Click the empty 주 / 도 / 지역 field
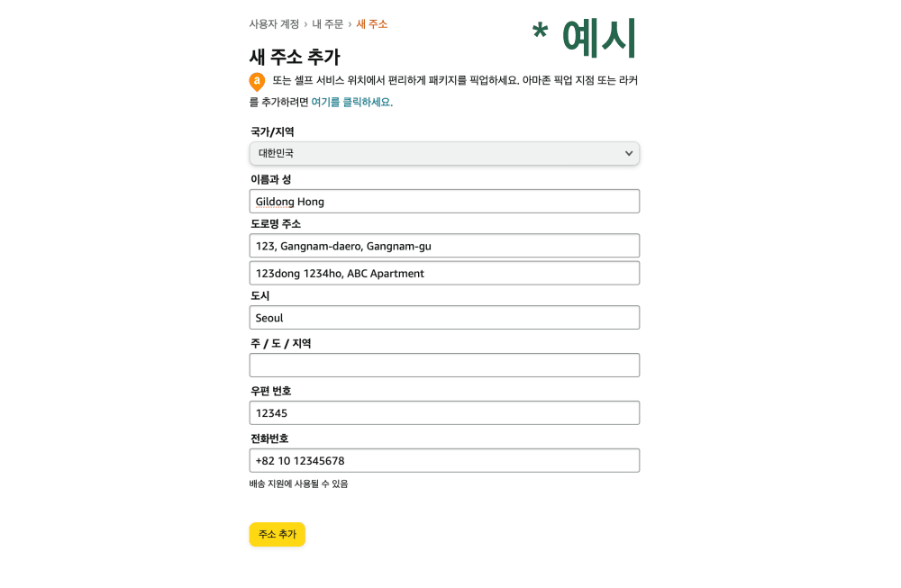901x588 pixels. 444,366
